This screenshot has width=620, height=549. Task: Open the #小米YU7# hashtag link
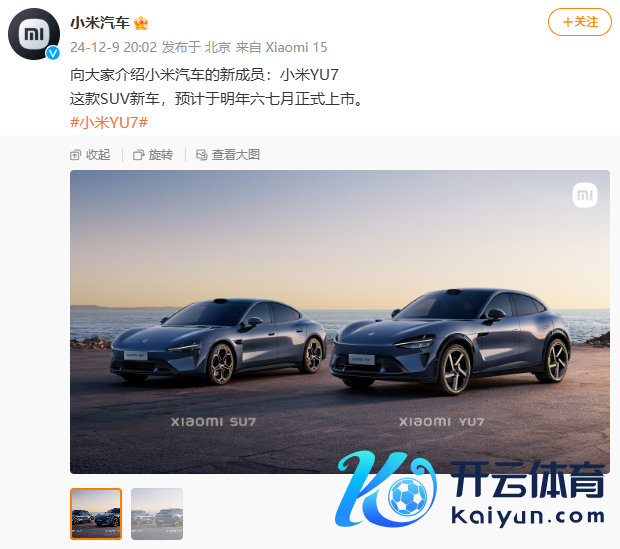[109, 123]
